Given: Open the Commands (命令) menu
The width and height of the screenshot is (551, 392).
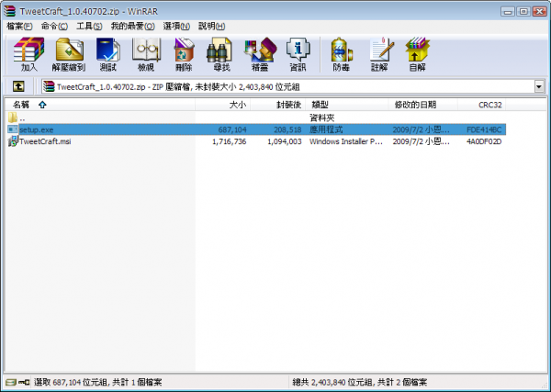Looking at the screenshot, I should point(54,26).
